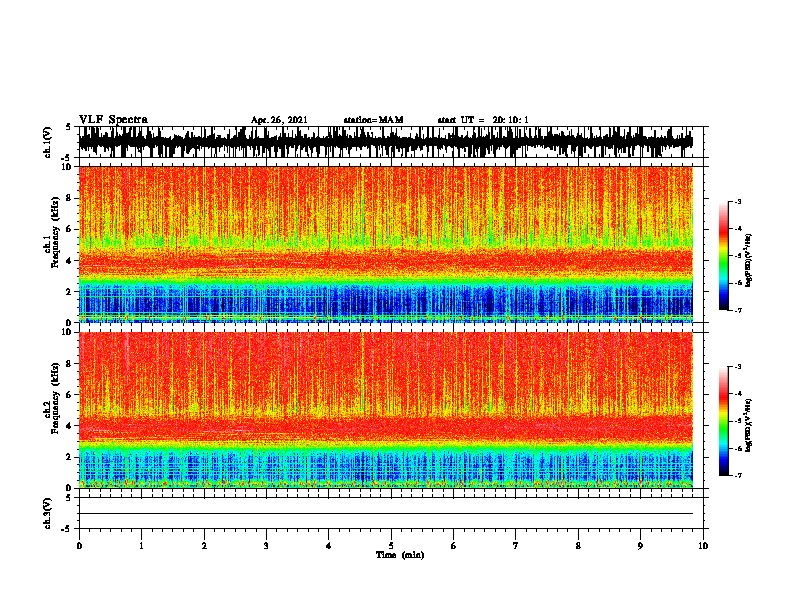Click the time axis tick label "3"
This screenshot has height=612, width=792.
point(266,546)
